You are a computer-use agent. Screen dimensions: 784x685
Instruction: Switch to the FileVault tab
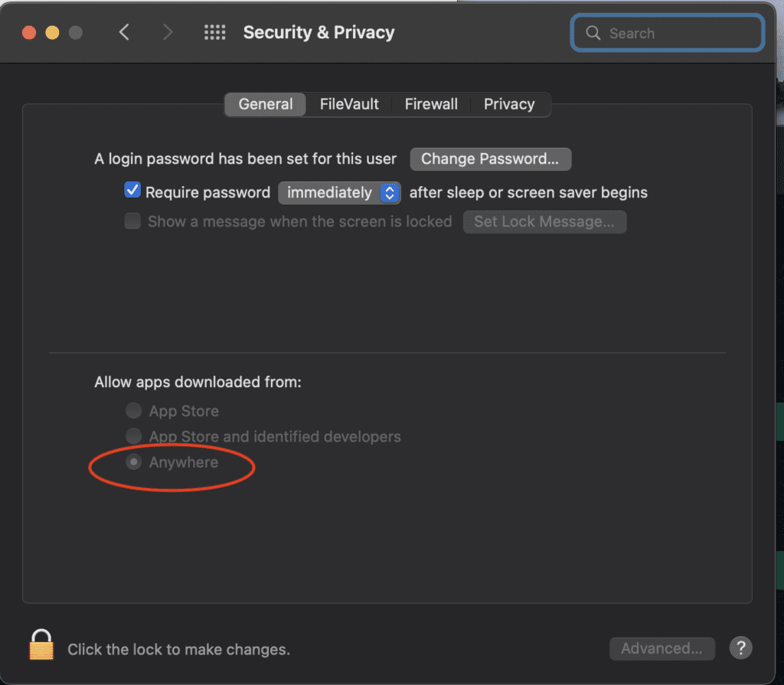(x=349, y=104)
